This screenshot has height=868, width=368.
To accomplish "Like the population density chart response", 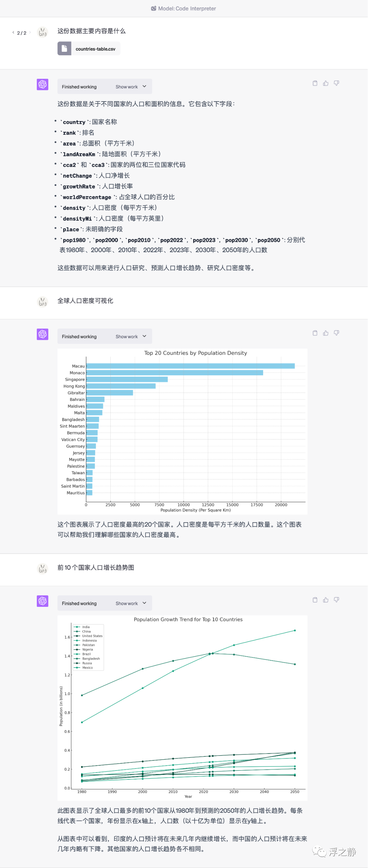I will pyautogui.click(x=326, y=333).
